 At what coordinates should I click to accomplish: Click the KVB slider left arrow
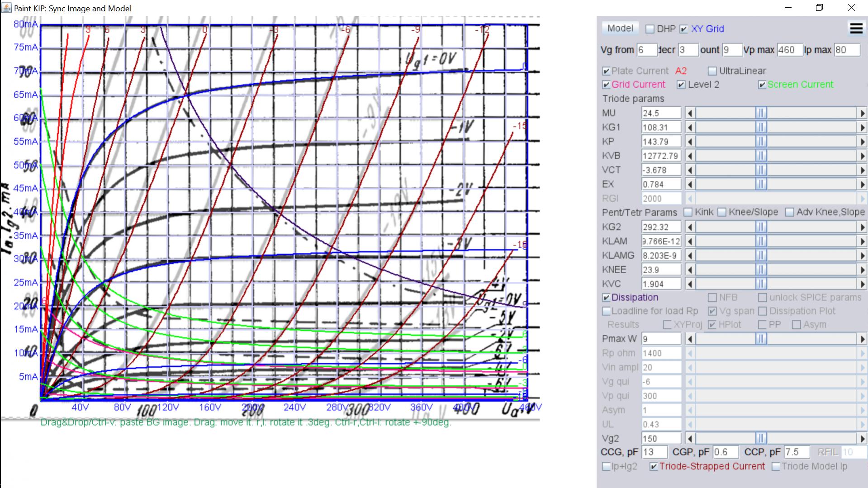pyautogui.click(x=690, y=156)
